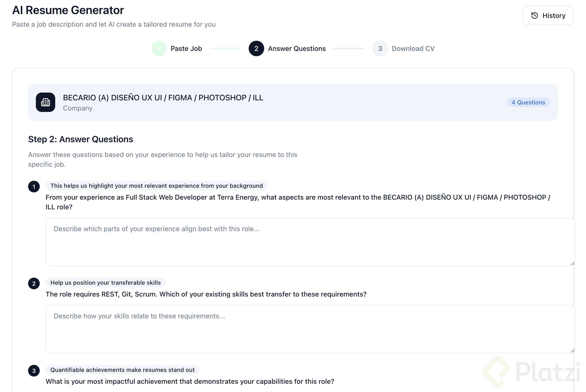Click the clock History icon
The height and width of the screenshot is (392, 586).
pos(534,16)
